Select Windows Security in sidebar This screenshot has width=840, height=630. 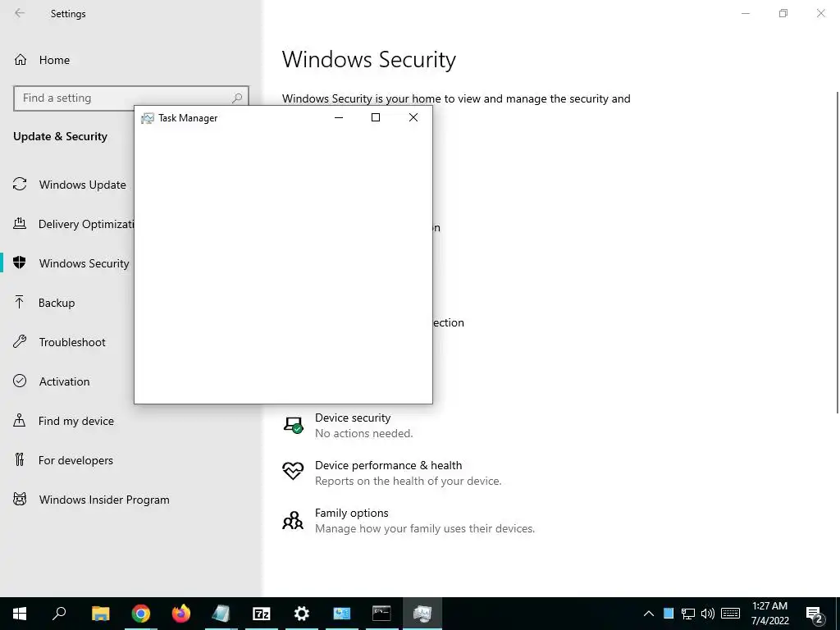coord(71,263)
